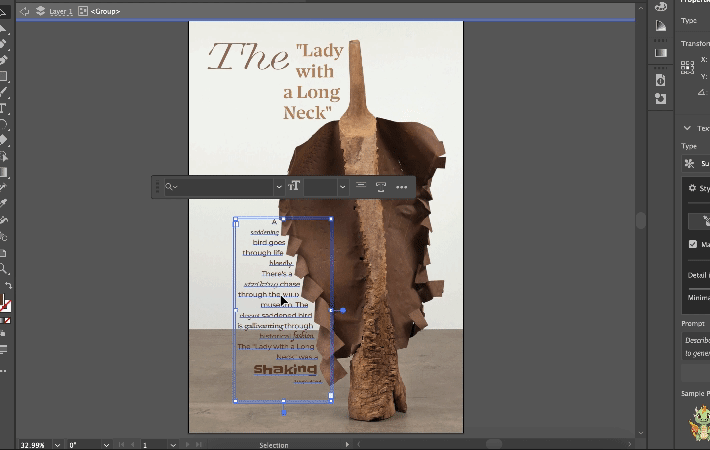Go to first artboard button
Screen dimensions: 710x450
pyautogui.click(x=121, y=445)
